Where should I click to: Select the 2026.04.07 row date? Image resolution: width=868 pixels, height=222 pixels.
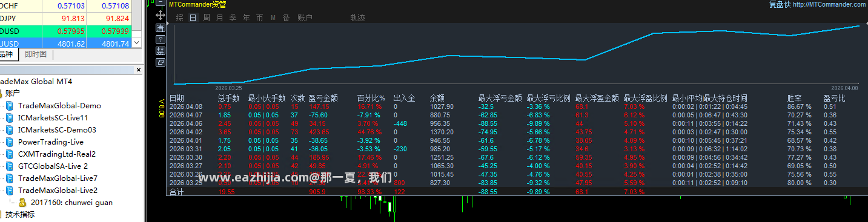coord(187,115)
